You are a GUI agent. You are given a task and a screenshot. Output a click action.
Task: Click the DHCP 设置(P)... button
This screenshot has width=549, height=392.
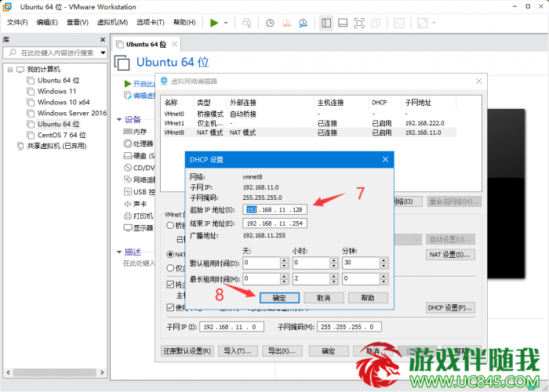coord(450,307)
